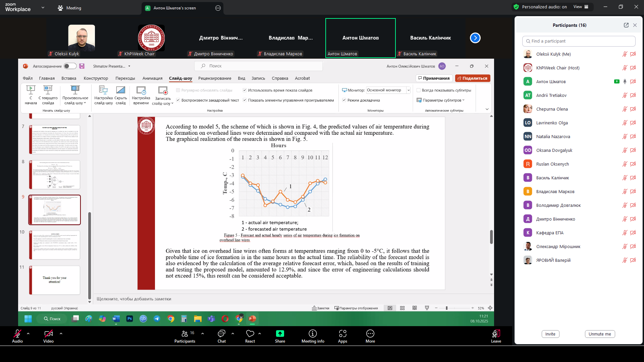Pop out the Participants panel
Screen dimensions: 644x362
(x=626, y=25)
